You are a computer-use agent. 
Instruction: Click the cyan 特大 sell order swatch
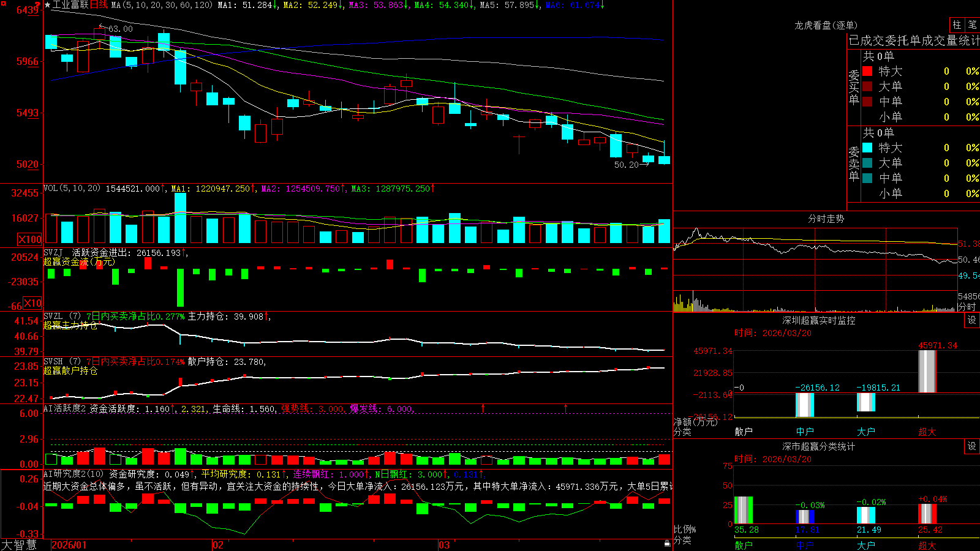coord(867,148)
